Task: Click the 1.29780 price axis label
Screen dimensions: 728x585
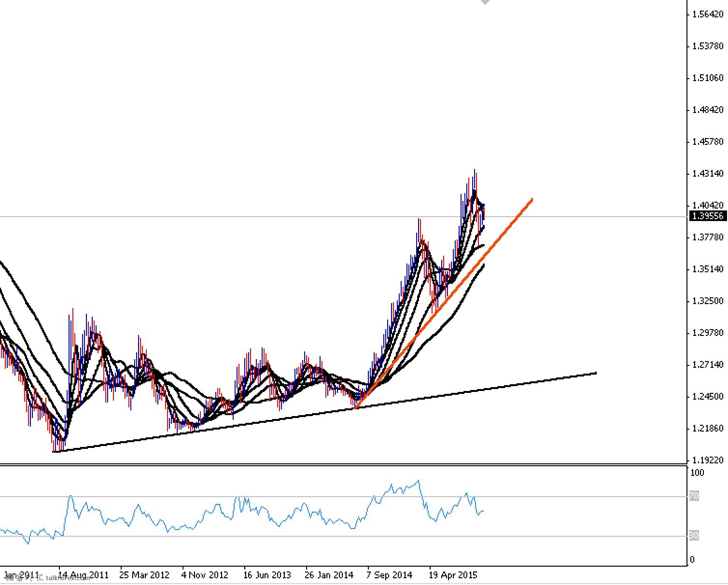Action: 708,333
